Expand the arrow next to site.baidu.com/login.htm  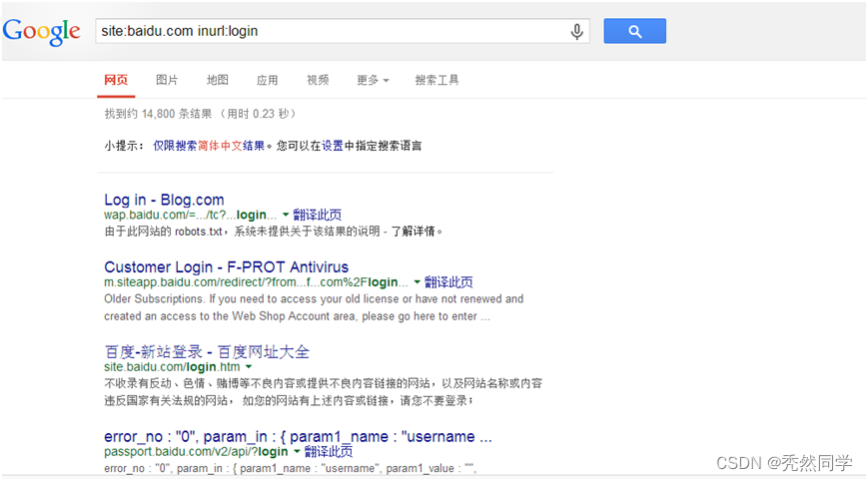pos(249,366)
